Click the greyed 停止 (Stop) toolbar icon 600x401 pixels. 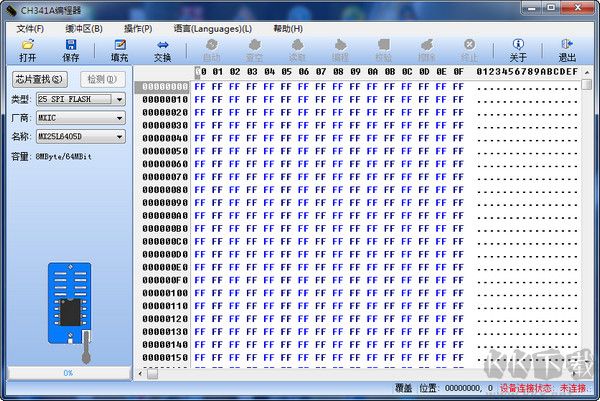tap(470, 44)
